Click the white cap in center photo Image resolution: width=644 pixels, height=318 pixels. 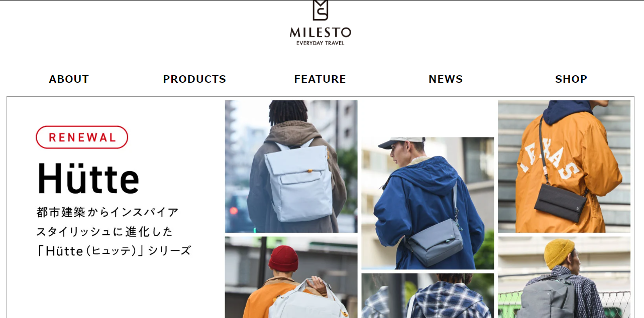(x=399, y=142)
